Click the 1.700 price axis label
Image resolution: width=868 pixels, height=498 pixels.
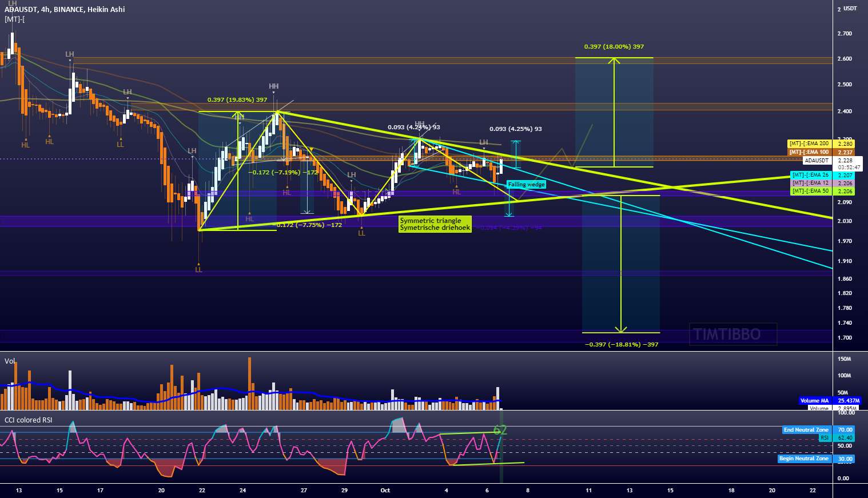click(845, 337)
